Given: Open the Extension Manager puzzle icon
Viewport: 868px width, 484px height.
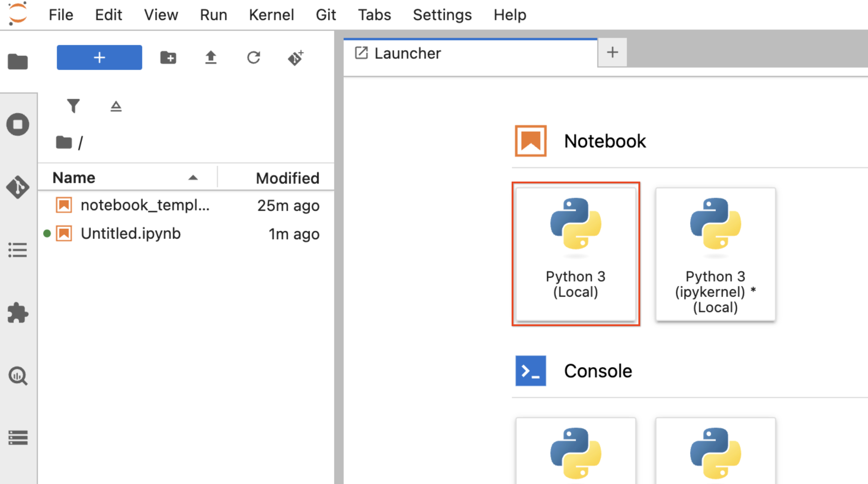Looking at the screenshot, I should [17, 312].
